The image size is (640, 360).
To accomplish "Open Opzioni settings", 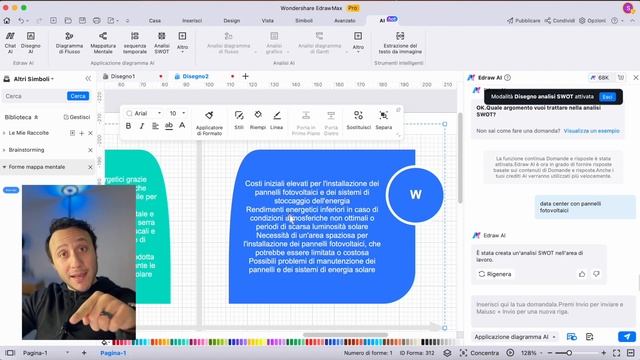I will point(592,20).
